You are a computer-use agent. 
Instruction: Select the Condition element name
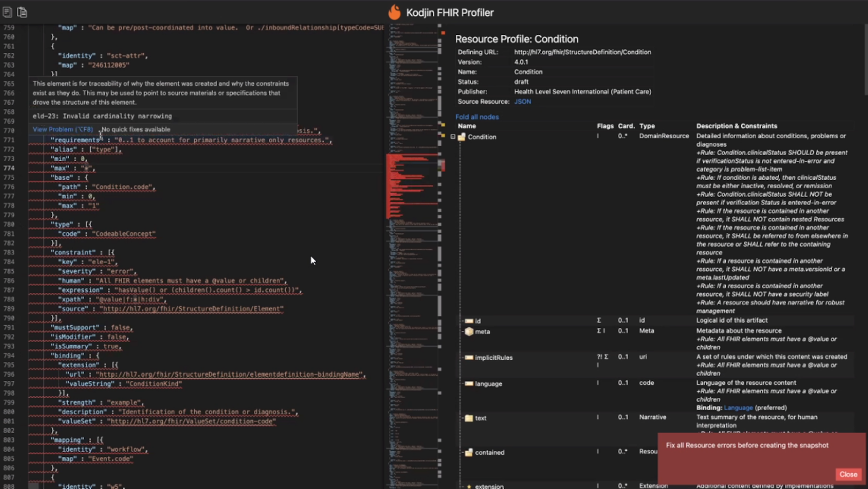pos(482,137)
